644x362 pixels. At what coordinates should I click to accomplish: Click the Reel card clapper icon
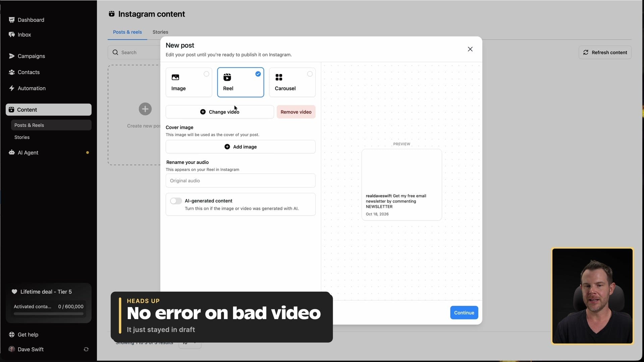click(x=227, y=77)
